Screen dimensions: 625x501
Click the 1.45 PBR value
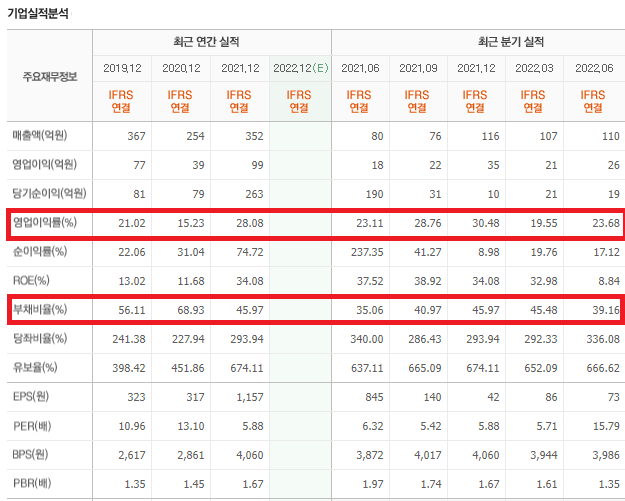tap(194, 484)
